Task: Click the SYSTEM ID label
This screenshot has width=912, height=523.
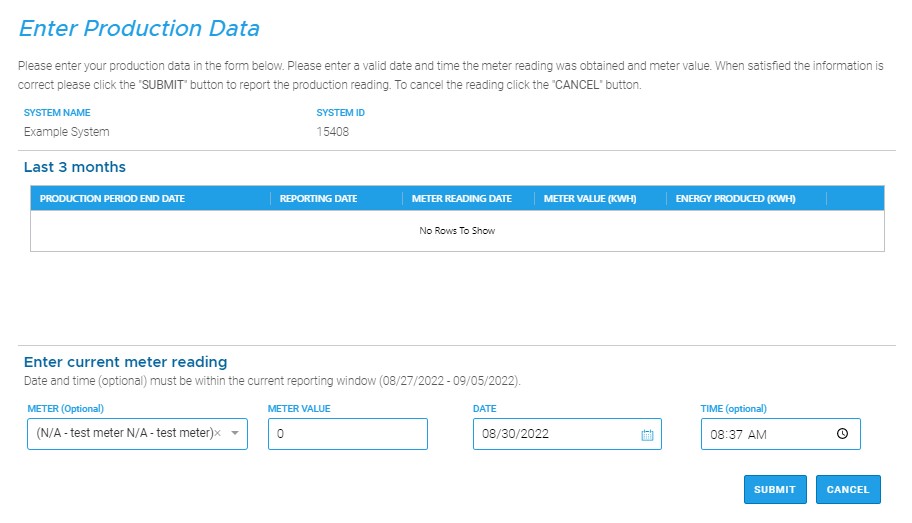Action: pyautogui.click(x=340, y=113)
